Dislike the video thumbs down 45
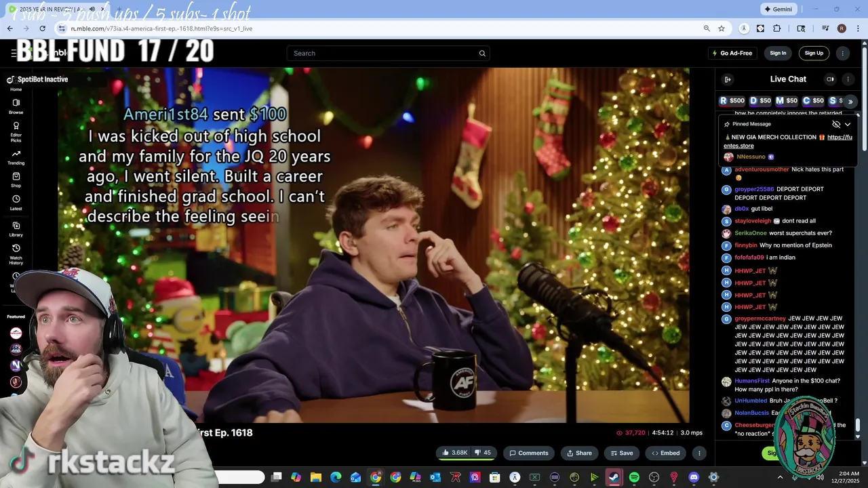The width and height of the screenshot is (868, 488). point(483,453)
